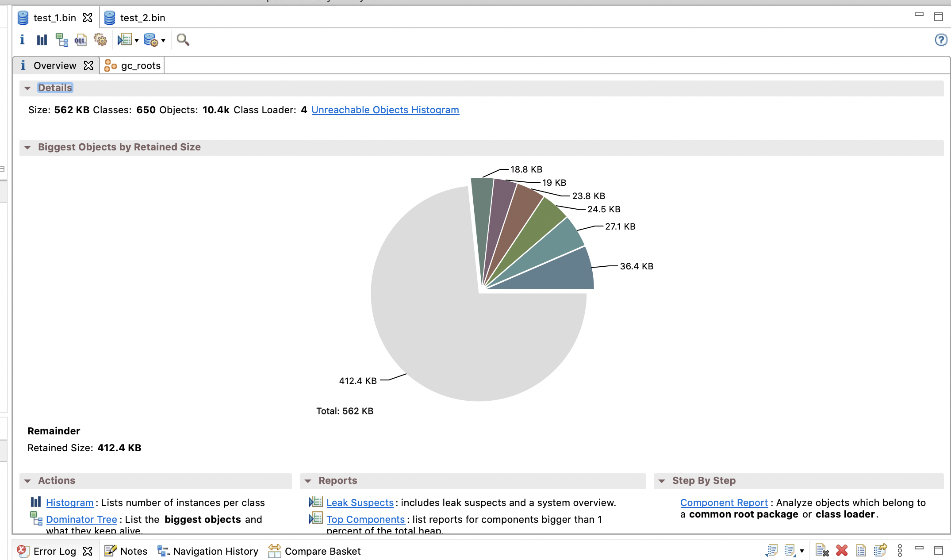This screenshot has height=560, width=951.
Task: Click the database icon on test_2.bin tab
Action: tap(110, 18)
